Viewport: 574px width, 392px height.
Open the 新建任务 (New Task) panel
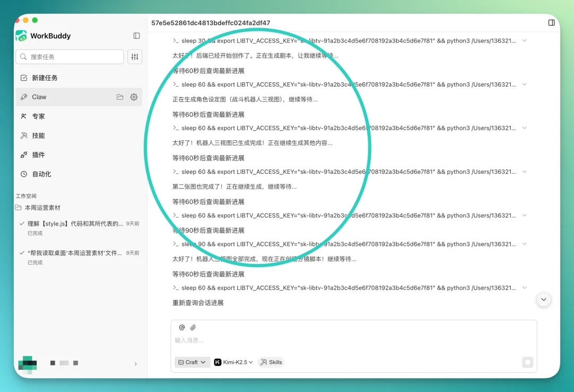[x=45, y=78]
